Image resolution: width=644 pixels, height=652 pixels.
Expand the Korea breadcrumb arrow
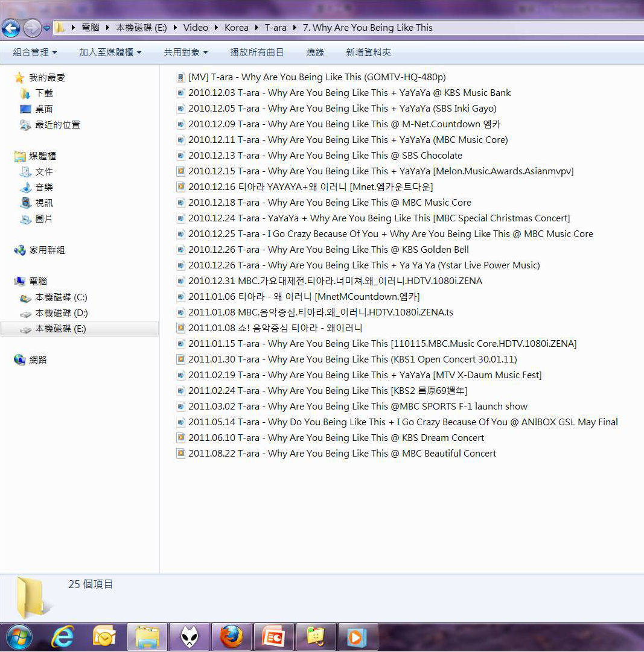pyautogui.click(x=257, y=28)
